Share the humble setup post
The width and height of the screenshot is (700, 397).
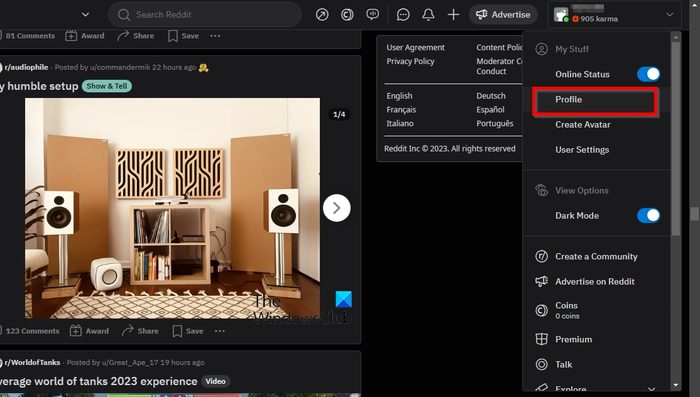click(x=140, y=331)
